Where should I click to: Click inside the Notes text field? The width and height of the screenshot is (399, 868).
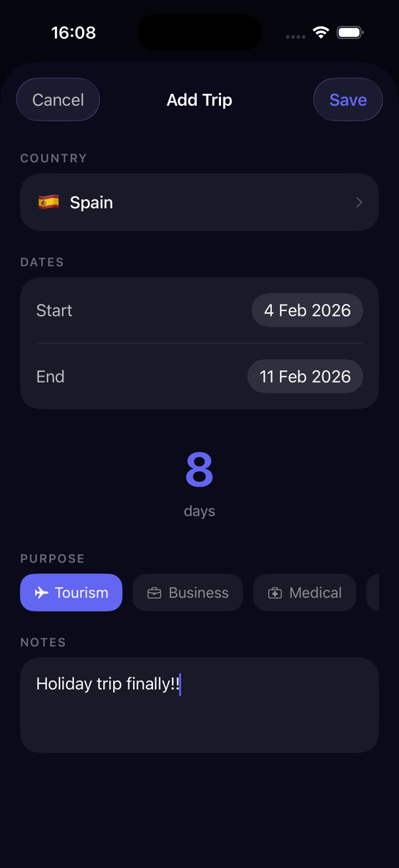point(199,704)
